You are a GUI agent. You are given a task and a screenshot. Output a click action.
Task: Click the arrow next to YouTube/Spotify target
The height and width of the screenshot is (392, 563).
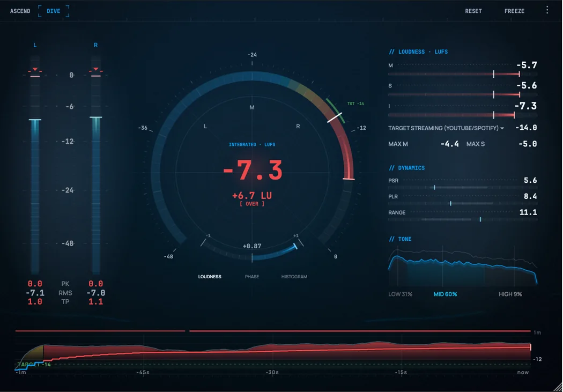[x=502, y=128]
